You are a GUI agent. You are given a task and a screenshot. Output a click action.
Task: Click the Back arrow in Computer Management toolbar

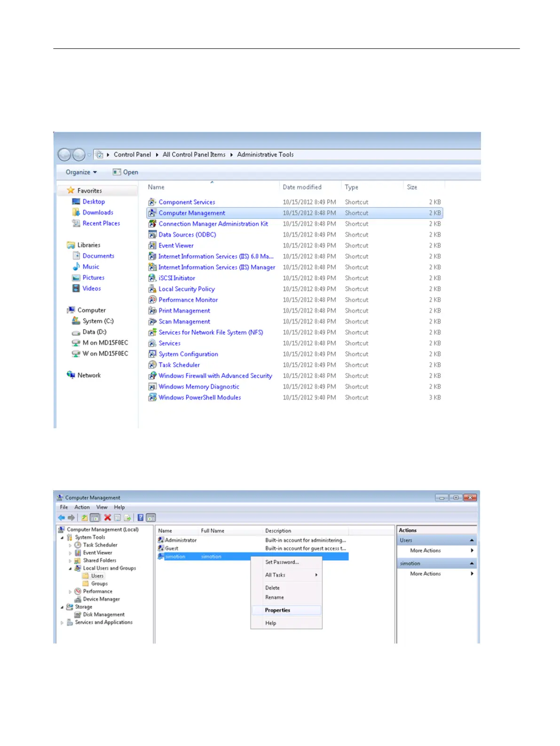point(62,518)
